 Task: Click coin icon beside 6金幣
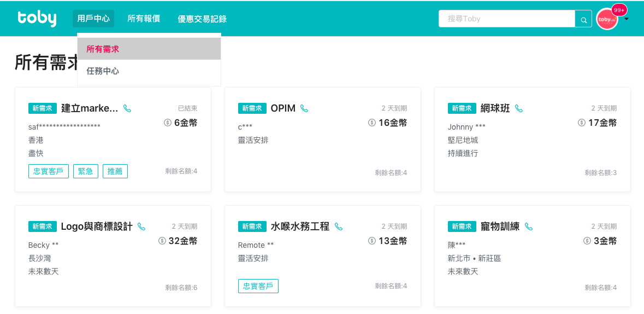167,123
